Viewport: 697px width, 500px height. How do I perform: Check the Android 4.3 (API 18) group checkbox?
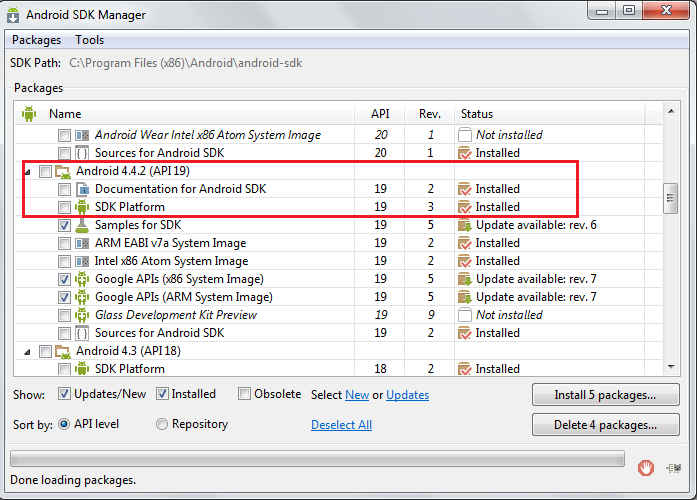pyautogui.click(x=45, y=352)
